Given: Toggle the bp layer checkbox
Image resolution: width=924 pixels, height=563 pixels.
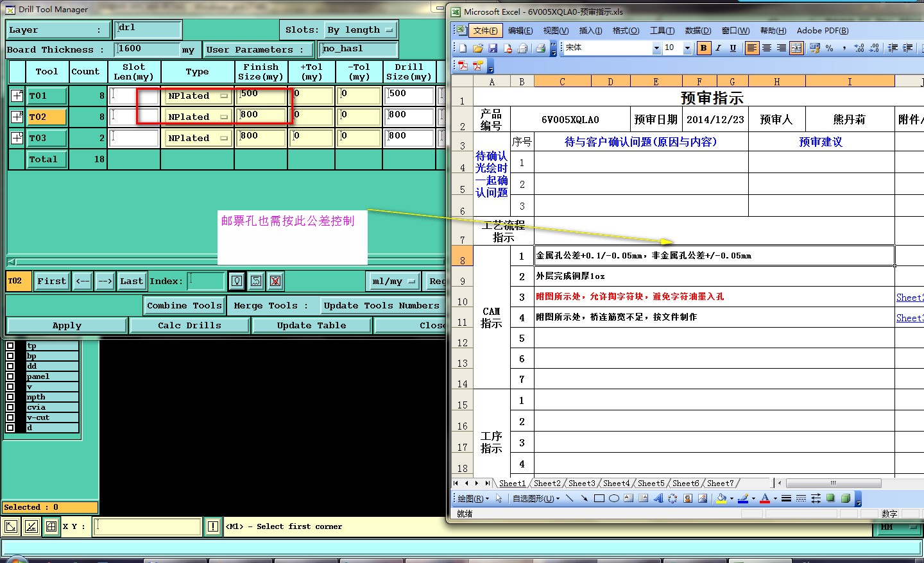Looking at the screenshot, I should (x=10, y=356).
